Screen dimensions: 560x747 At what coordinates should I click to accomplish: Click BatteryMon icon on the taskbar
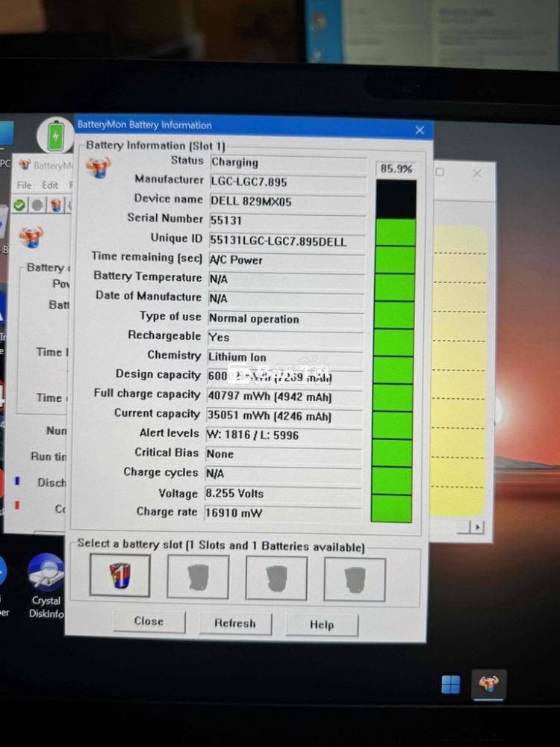(488, 685)
